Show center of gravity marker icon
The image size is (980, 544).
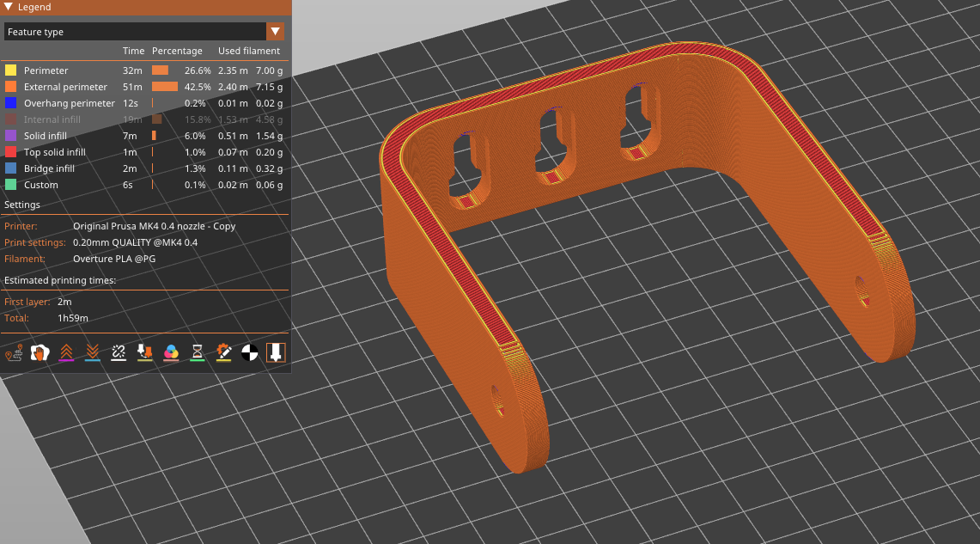click(x=250, y=352)
